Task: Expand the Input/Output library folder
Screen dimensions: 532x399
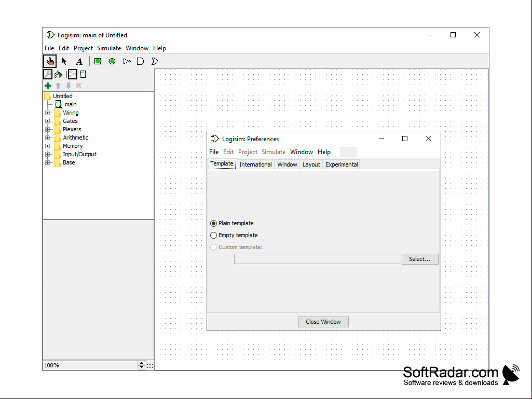Action: tap(48, 155)
